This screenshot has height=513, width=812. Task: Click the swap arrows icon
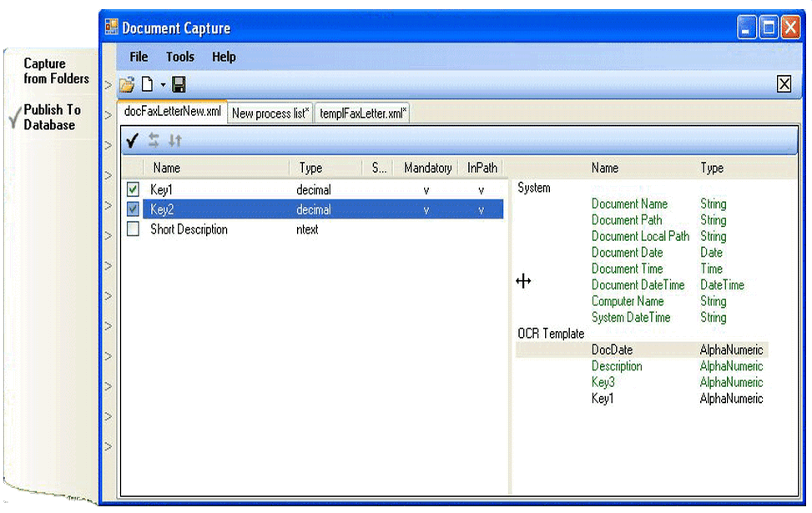(153, 141)
